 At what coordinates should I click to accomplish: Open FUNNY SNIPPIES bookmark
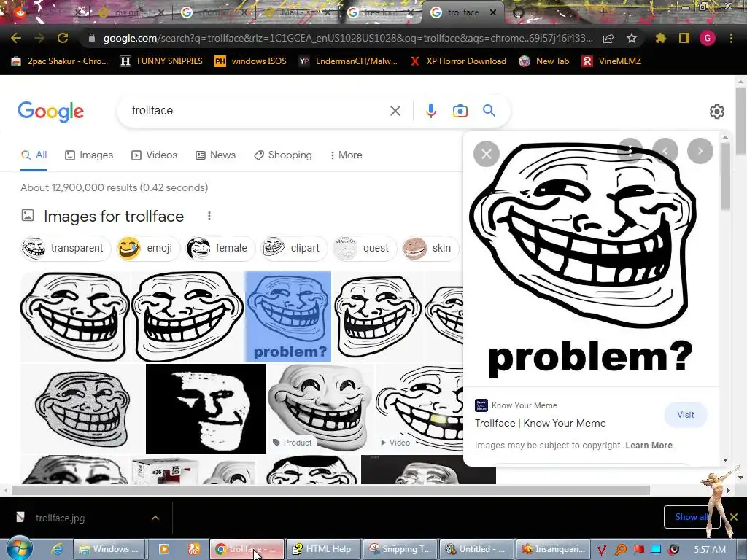pos(161,61)
